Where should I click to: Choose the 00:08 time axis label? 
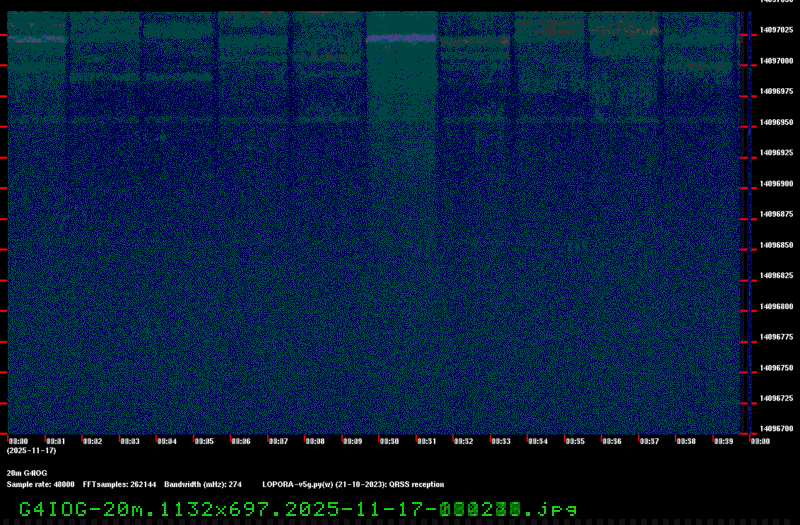click(x=315, y=441)
